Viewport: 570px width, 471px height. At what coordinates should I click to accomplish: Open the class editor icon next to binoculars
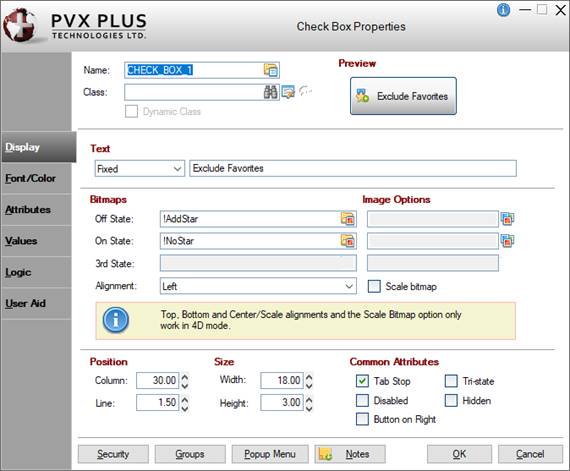coord(288,92)
